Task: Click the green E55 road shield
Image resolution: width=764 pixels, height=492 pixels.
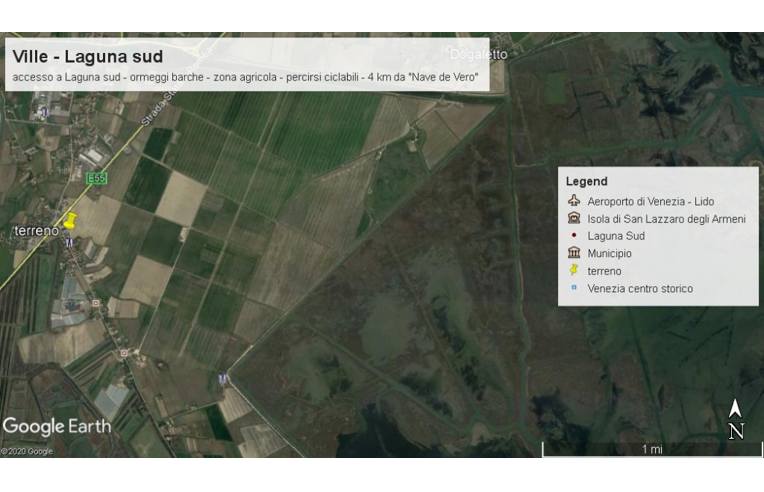Action: (96, 179)
